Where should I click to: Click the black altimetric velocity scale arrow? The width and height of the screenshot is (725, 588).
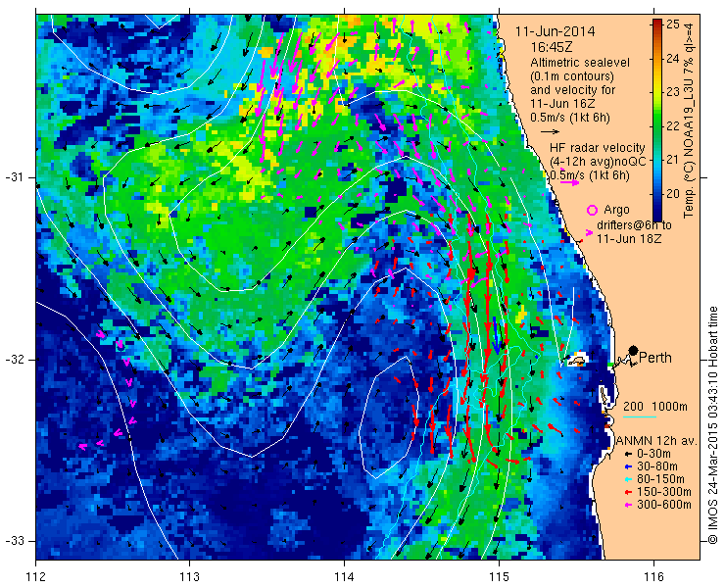point(551,132)
